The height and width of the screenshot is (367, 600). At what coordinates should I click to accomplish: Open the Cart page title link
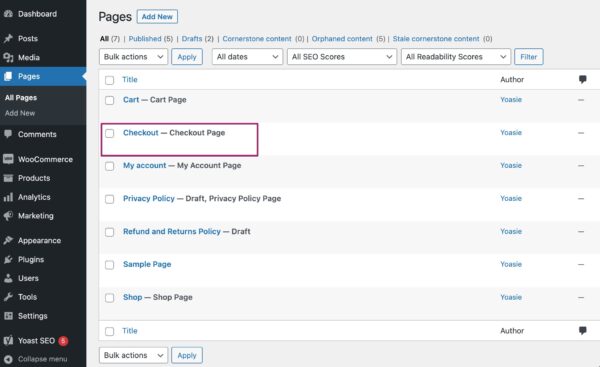[131, 99]
